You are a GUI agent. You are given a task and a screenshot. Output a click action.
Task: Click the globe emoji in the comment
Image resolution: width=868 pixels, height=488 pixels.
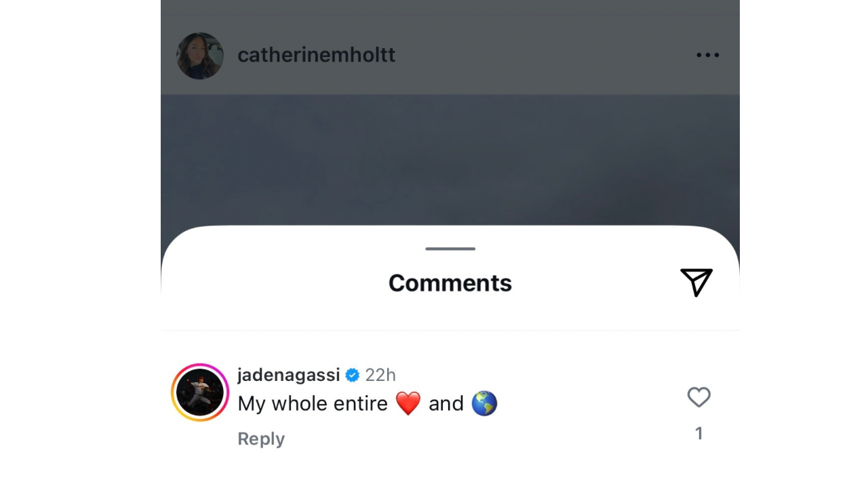pyautogui.click(x=484, y=403)
